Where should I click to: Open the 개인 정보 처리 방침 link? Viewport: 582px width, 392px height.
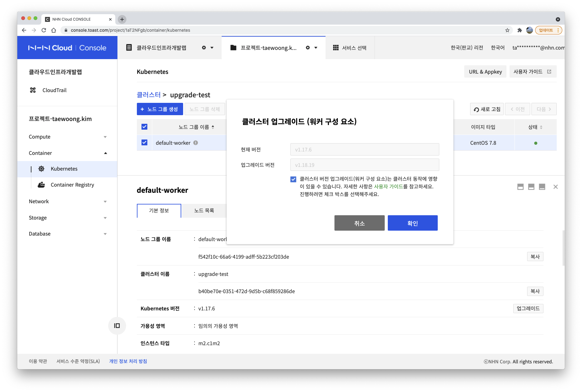coord(128,361)
